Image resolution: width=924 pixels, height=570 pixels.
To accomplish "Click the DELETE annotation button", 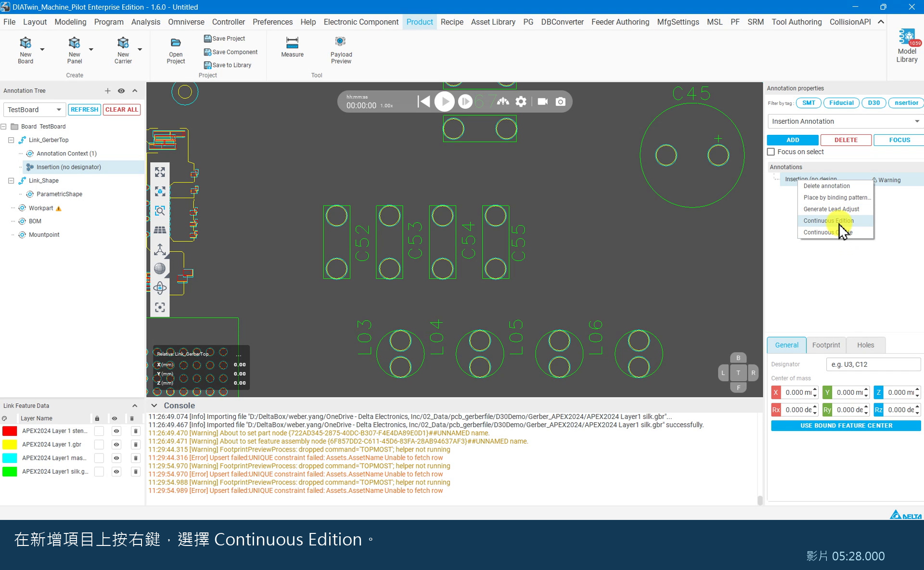I will 846,140.
